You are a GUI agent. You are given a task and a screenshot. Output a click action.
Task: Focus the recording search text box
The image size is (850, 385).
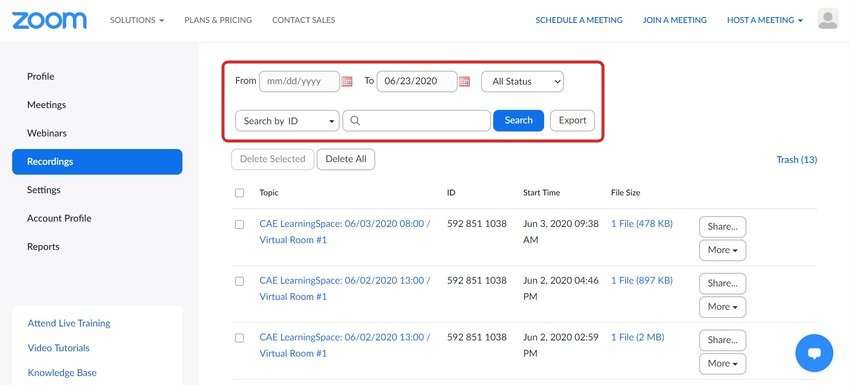click(416, 121)
